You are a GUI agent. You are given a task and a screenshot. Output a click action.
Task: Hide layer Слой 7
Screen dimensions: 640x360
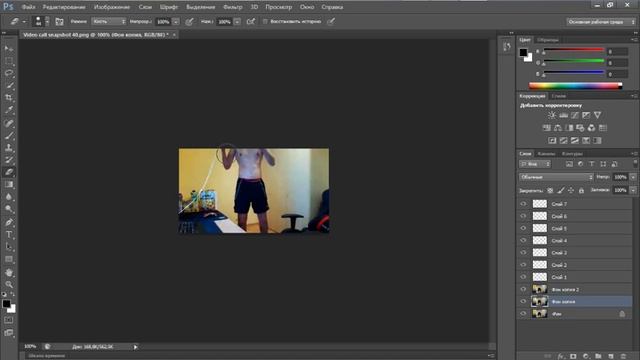click(x=523, y=204)
